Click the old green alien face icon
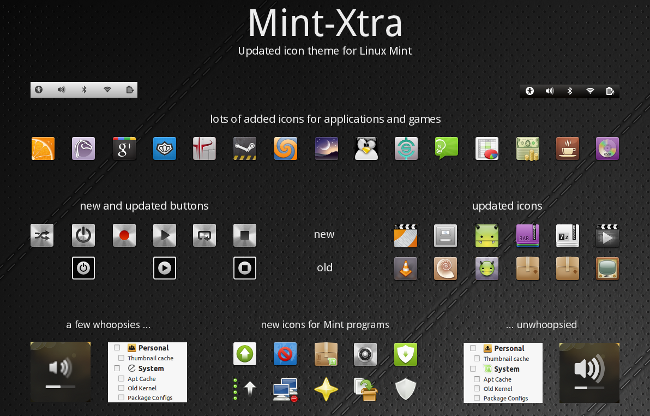Image resolution: width=650 pixels, height=416 pixels. tap(487, 268)
